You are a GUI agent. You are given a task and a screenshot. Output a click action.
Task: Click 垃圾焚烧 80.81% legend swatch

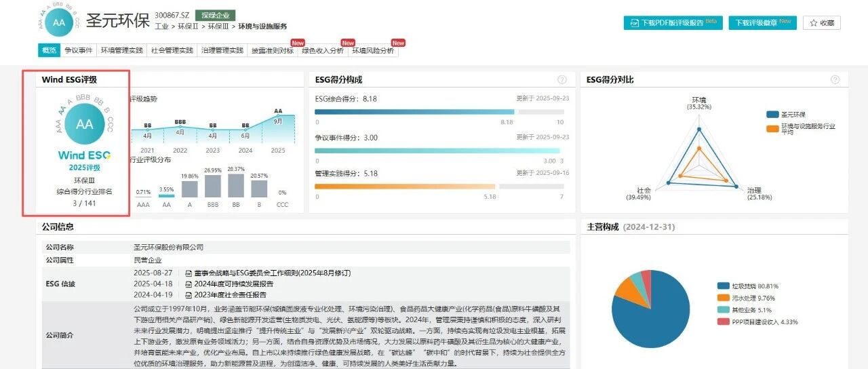tap(723, 286)
